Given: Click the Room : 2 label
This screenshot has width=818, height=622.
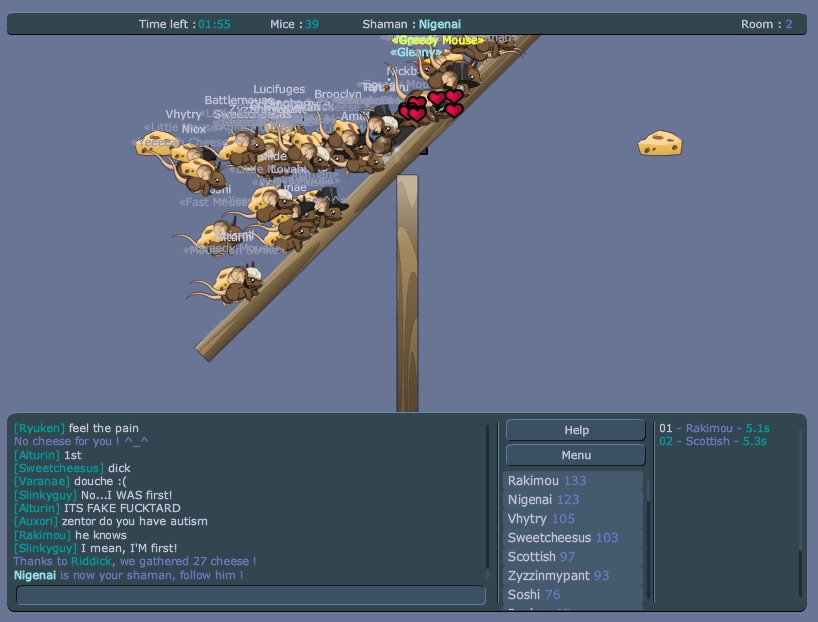Looking at the screenshot, I should pos(766,24).
